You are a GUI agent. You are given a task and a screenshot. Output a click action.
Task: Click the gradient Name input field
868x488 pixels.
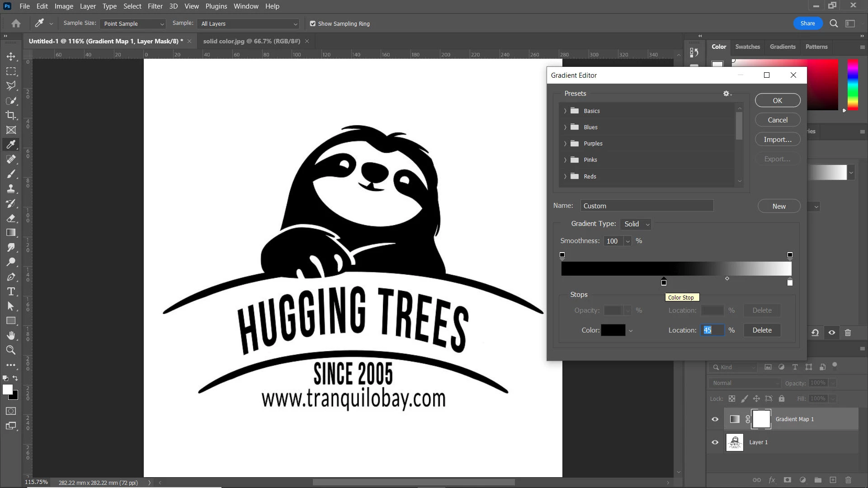tap(646, 206)
